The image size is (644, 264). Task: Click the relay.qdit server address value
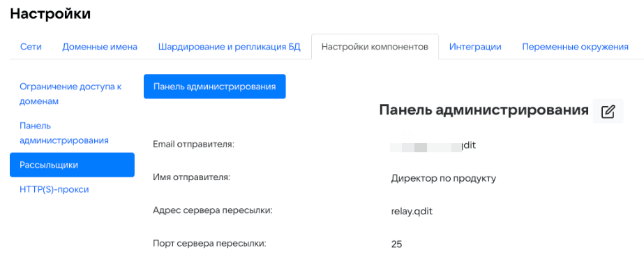[x=412, y=212]
